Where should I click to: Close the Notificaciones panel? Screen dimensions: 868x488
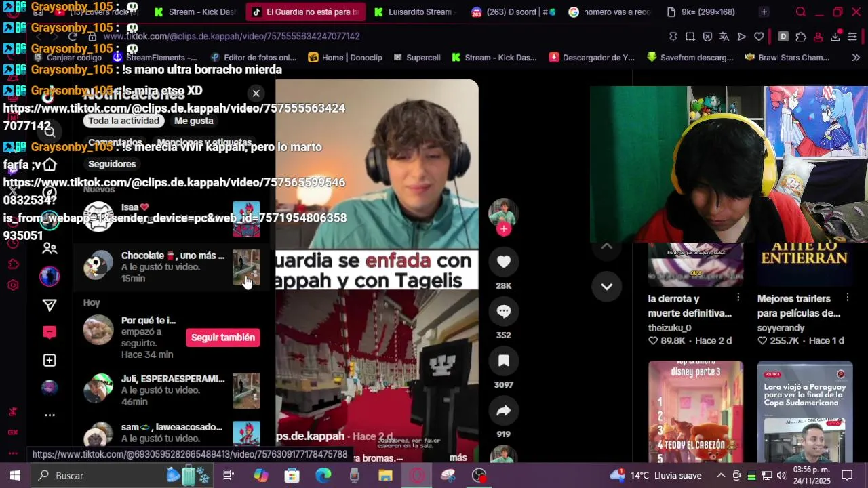[x=256, y=94]
